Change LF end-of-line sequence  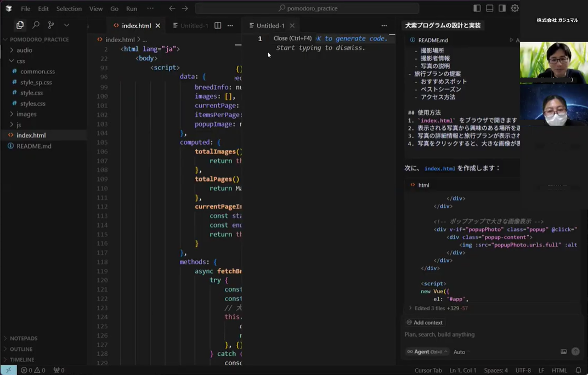coord(541,370)
